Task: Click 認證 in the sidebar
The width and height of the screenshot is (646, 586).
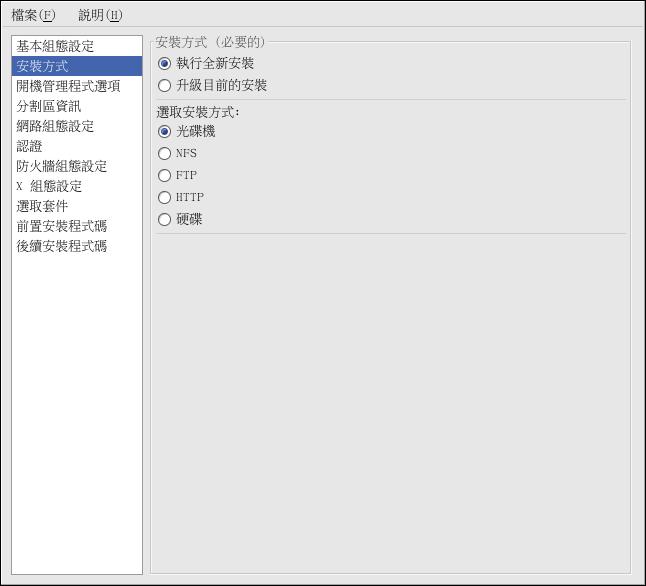Action: coord(30,147)
